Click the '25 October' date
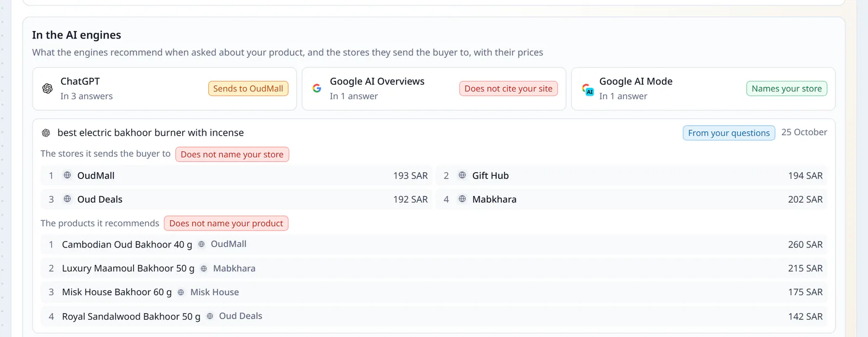 [x=804, y=132]
